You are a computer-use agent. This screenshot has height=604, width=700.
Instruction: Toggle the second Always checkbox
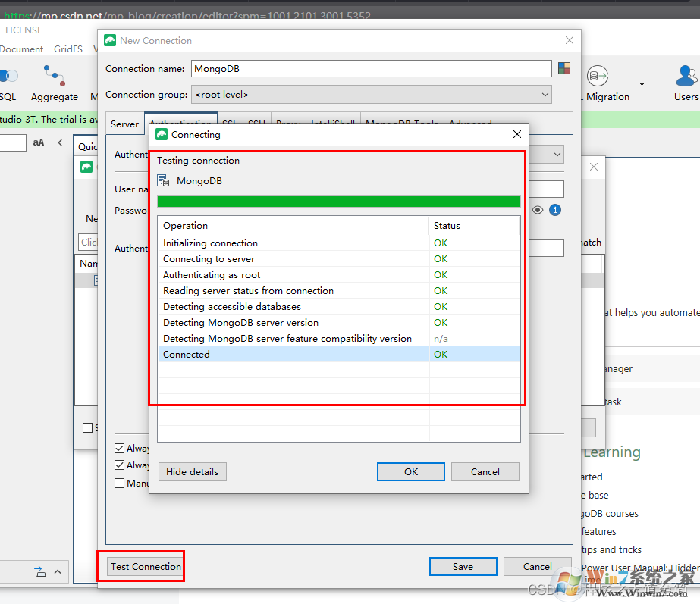(x=119, y=465)
